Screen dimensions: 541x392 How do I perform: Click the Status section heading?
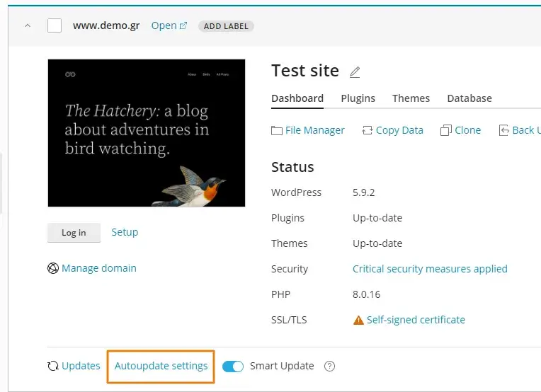click(292, 167)
